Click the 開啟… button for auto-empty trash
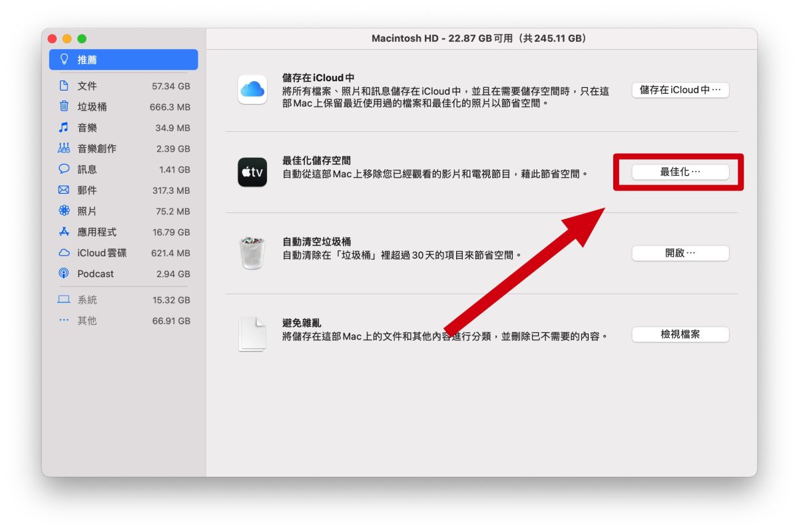 coord(680,253)
